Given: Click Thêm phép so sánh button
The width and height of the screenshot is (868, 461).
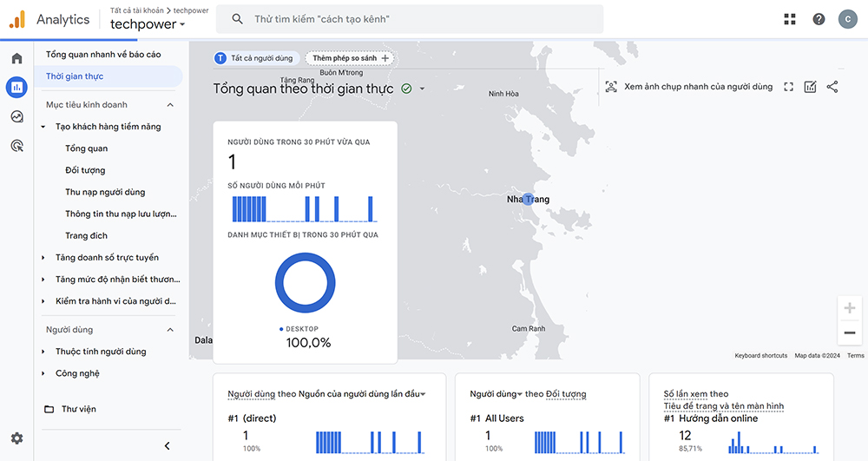Looking at the screenshot, I should [x=351, y=58].
